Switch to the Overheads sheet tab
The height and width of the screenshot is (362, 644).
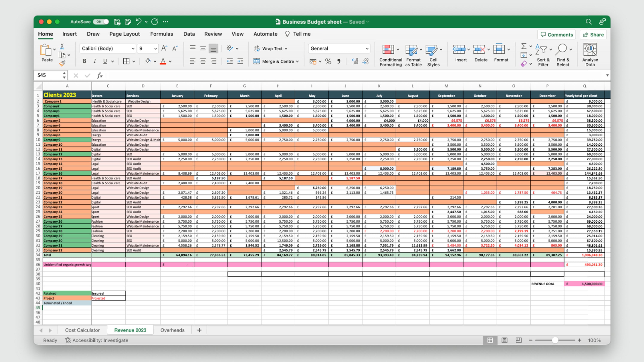tap(172, 330)
